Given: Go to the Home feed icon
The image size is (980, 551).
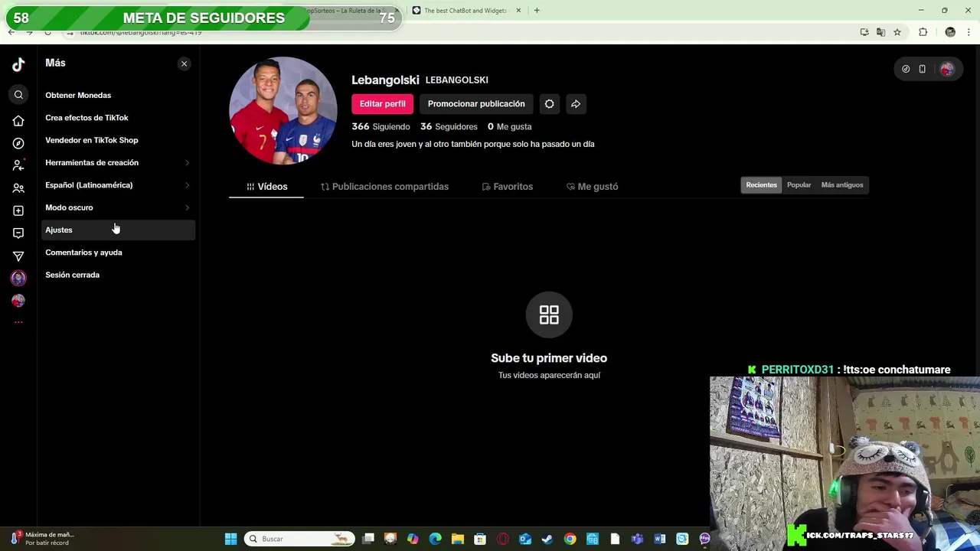Looking at the screenshot, I should pos(18,121).
